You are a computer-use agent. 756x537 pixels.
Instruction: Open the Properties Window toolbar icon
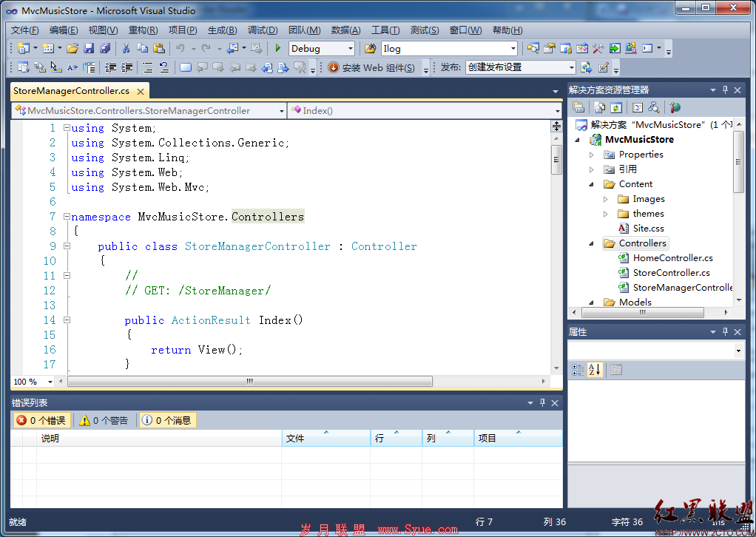point(549,48)
